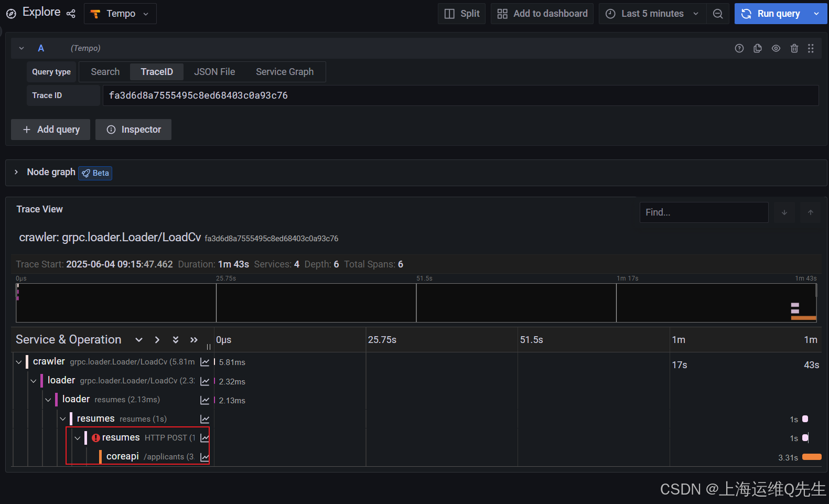This screenshot has width=829, height=504.
Task: Open chart icon for coreapi /applicants span
Action: coord(205,457)
